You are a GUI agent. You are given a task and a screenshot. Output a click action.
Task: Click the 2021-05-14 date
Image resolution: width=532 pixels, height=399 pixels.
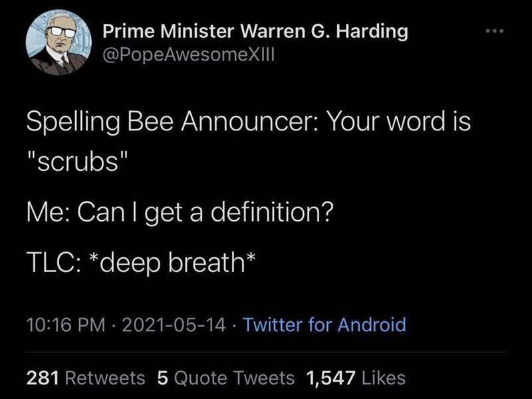[172, 325]
